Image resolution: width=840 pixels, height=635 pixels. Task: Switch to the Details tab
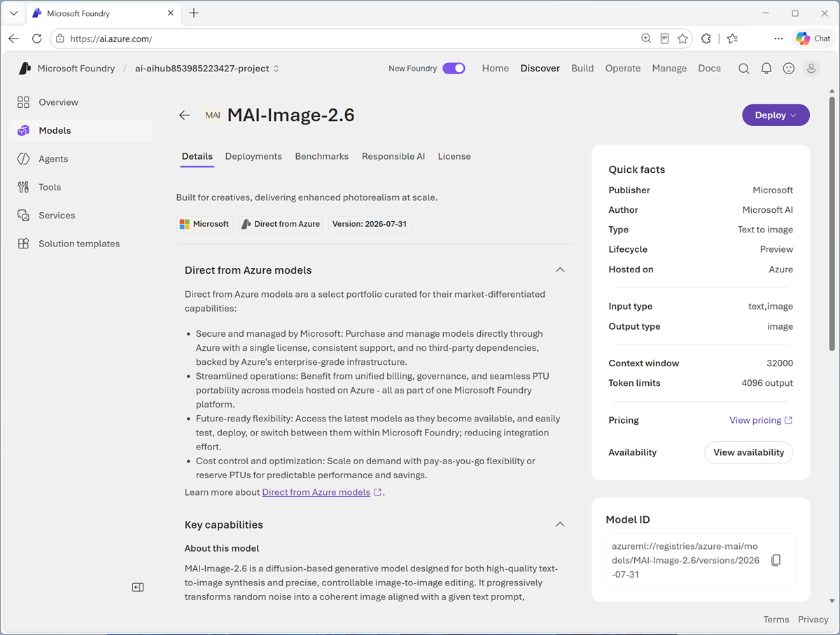click(x=197, y=156)
